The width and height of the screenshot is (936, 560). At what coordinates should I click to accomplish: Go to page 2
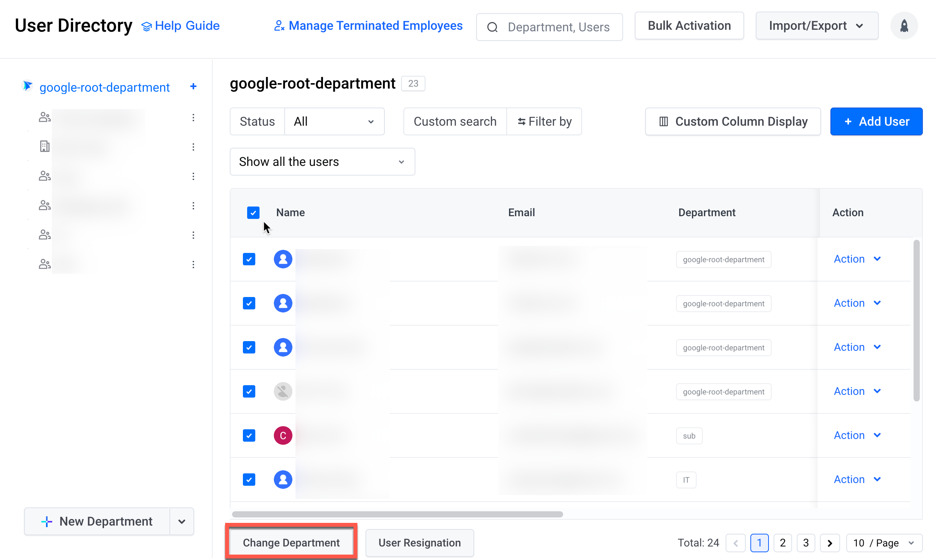783,543
